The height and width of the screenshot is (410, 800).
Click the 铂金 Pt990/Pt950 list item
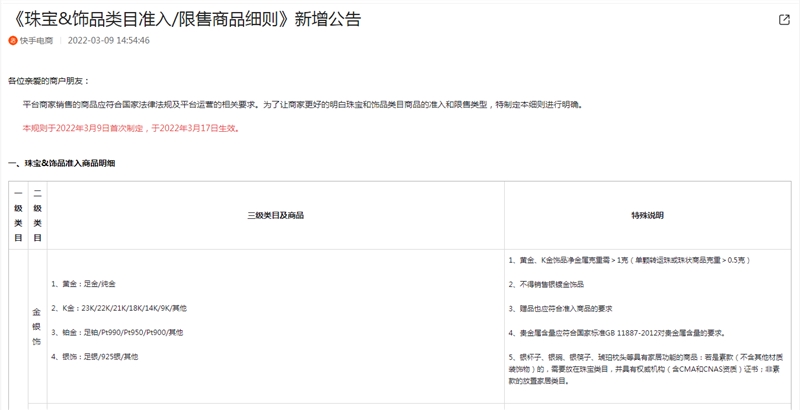tap(117, 332)
